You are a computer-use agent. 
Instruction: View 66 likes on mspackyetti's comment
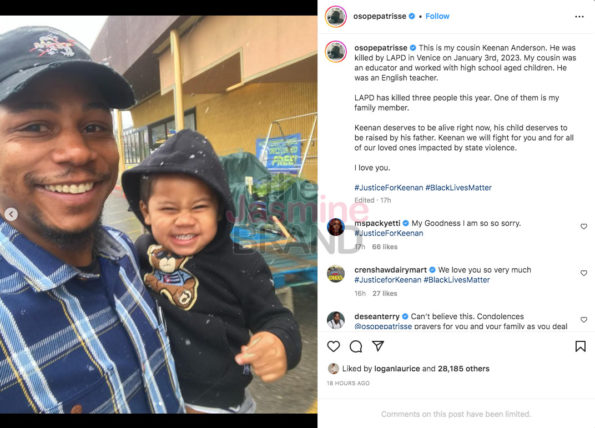(x=385, y=247)
